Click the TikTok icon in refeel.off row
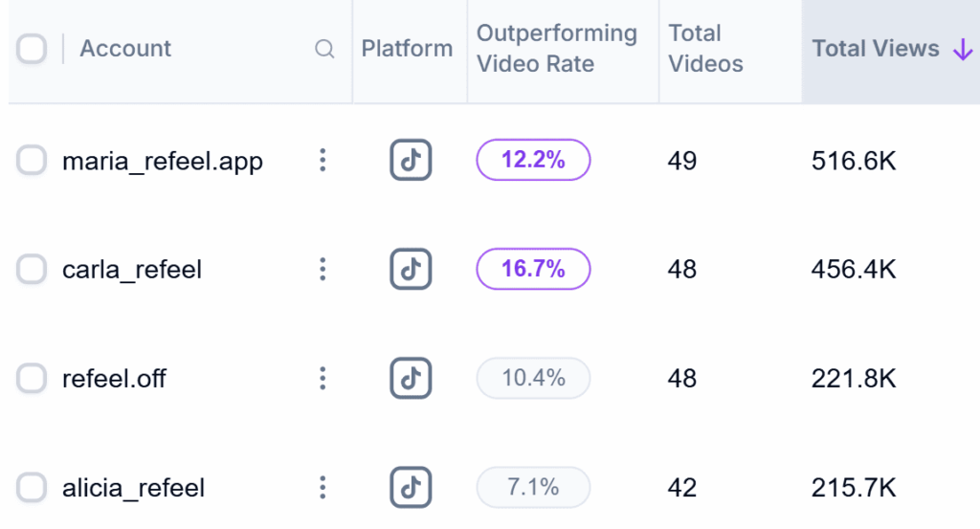The image size is (980, 529). (411, 379)
